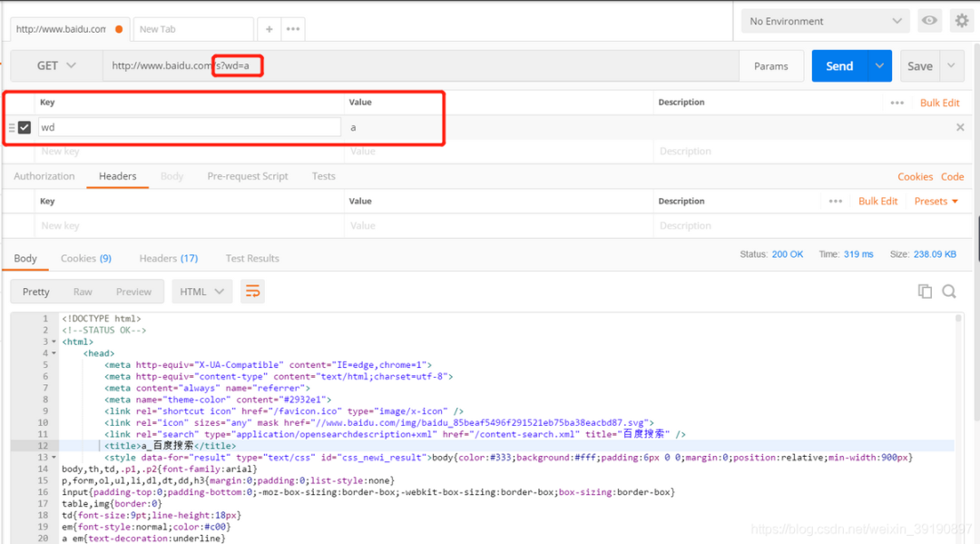Open Bulk Edit for headers
This screenshot has width=980, height=544.
tap(878, 202)
